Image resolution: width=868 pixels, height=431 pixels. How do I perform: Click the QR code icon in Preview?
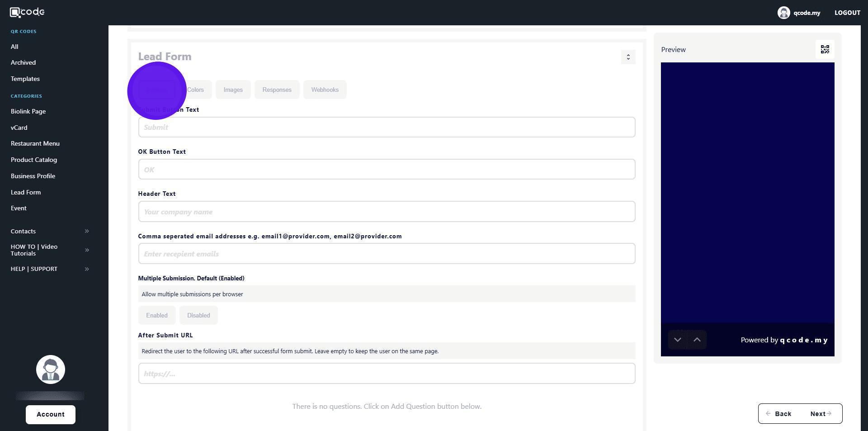pyautogui.click(x=825, y=49)
